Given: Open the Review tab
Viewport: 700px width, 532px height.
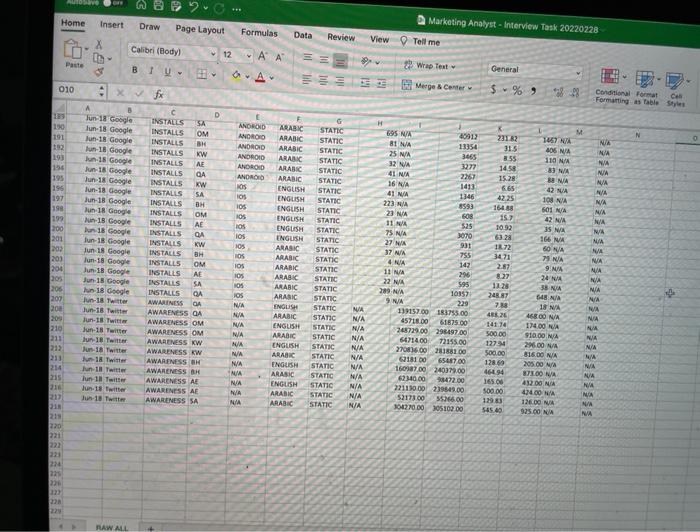Looking at the screenshot, I should [x=341, y=37].
